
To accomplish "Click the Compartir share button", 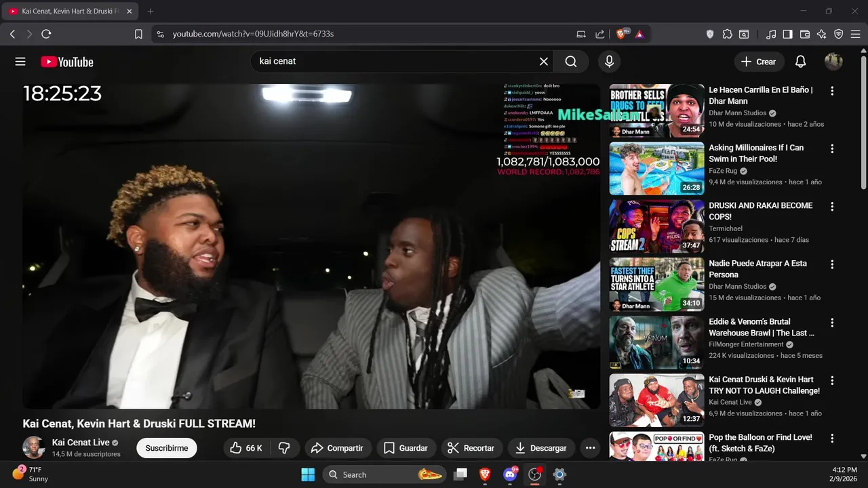I will point(337,448).
